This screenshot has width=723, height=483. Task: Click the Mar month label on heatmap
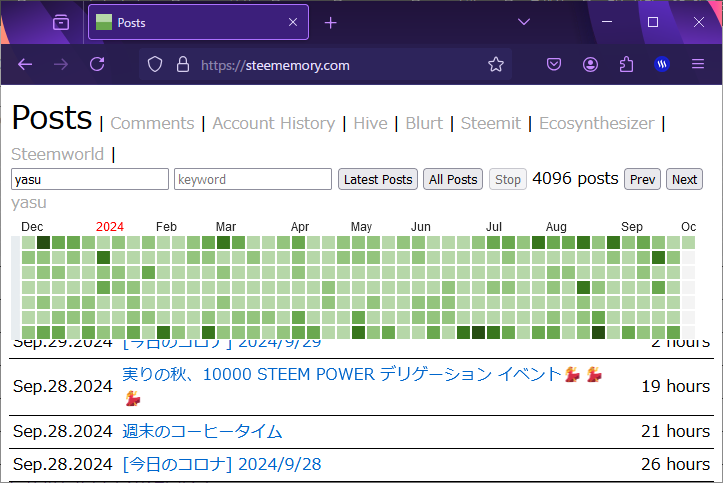click(226, 227)
